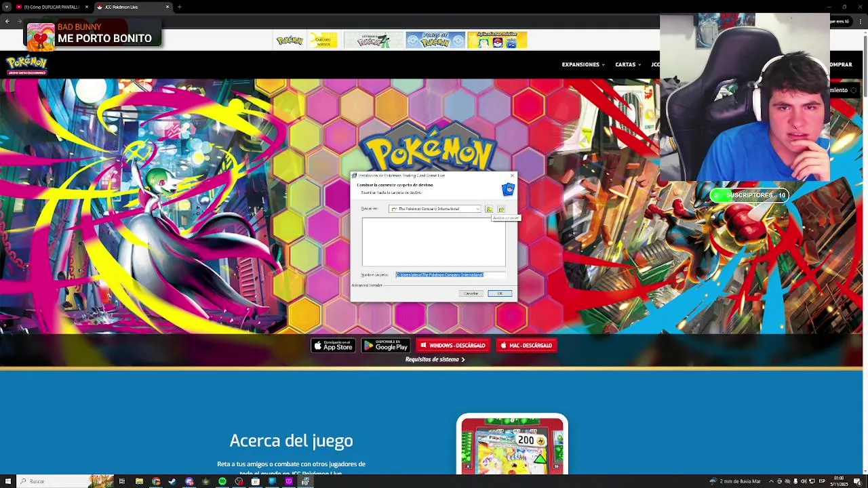
Task: Click the Cancelar button in installer dialog
Action: pyautogui.click(x=471, y=293)
